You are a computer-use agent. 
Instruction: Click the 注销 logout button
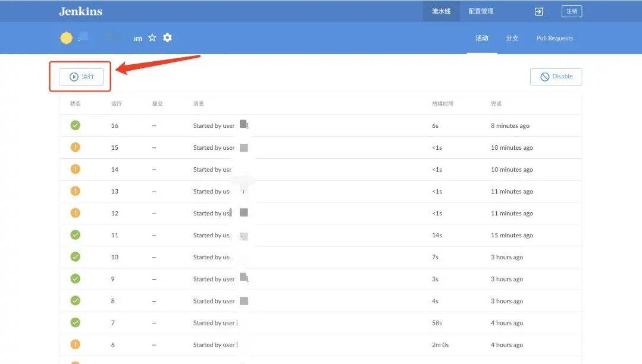[571, 11]
